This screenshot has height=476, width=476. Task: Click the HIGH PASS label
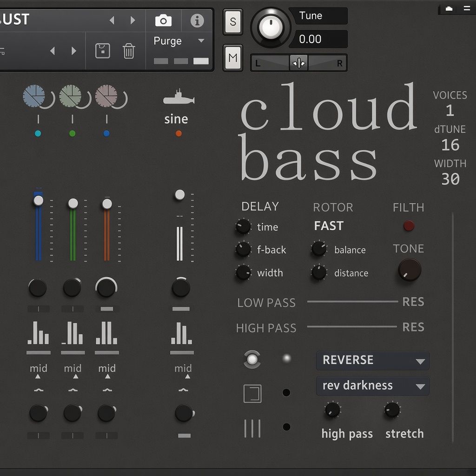point(266,328)
